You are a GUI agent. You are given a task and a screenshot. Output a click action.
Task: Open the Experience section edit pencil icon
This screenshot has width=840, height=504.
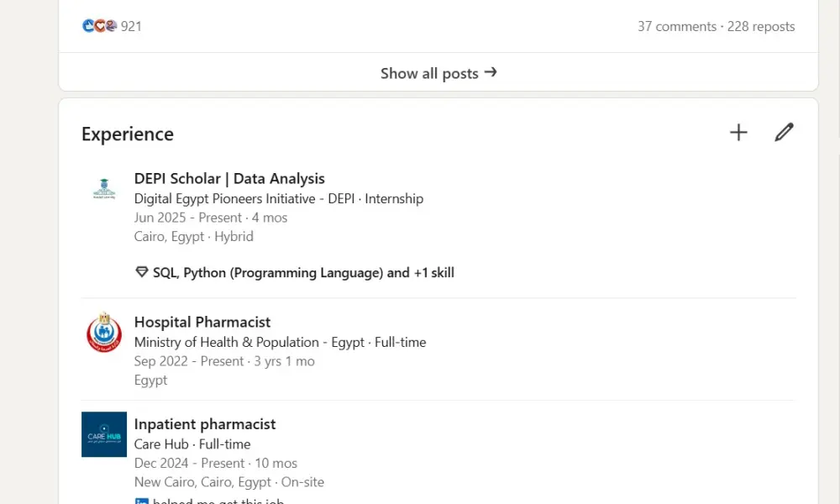click(784, 132)
